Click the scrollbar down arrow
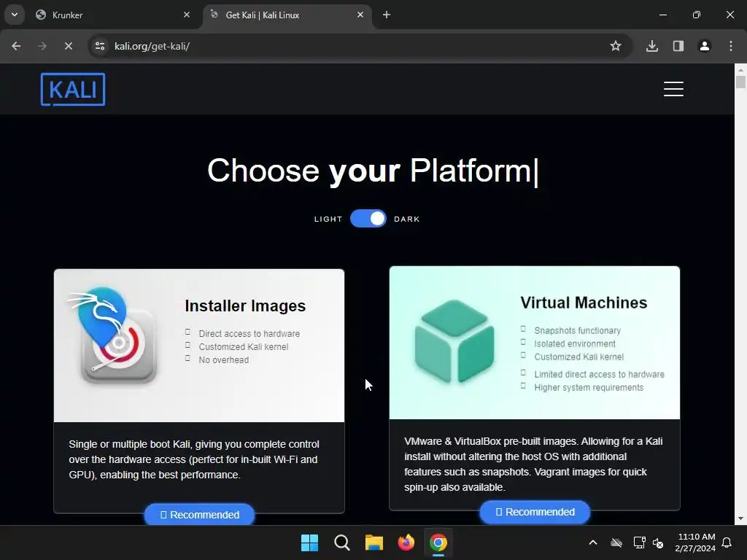747x560 pixels. (740, 518)
